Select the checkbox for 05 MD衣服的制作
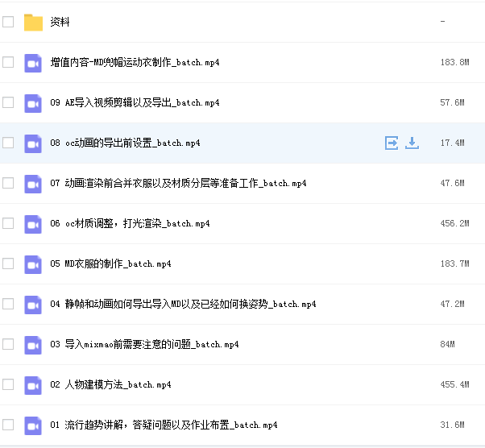485x448 pixels. click(x=8, y=263)
